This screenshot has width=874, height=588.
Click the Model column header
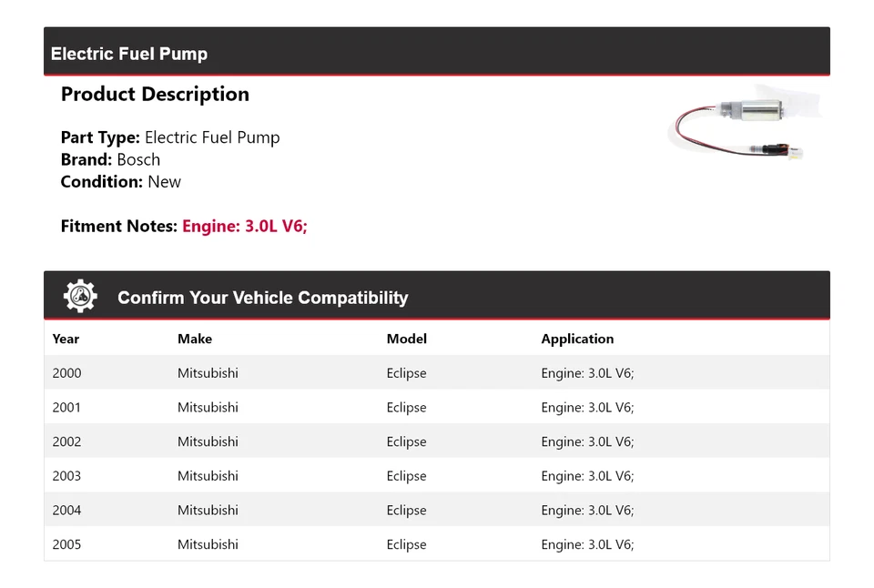click(x=406, y=339)
